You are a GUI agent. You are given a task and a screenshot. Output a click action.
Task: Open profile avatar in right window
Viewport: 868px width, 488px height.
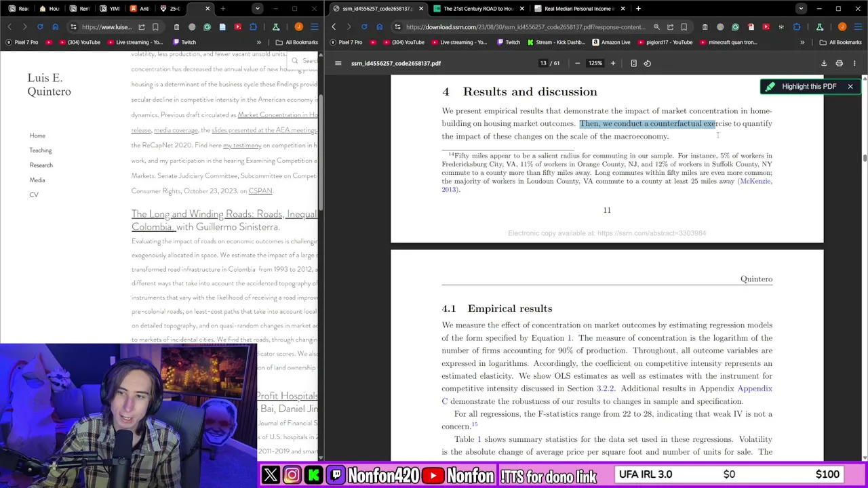[x=842, y=27]
